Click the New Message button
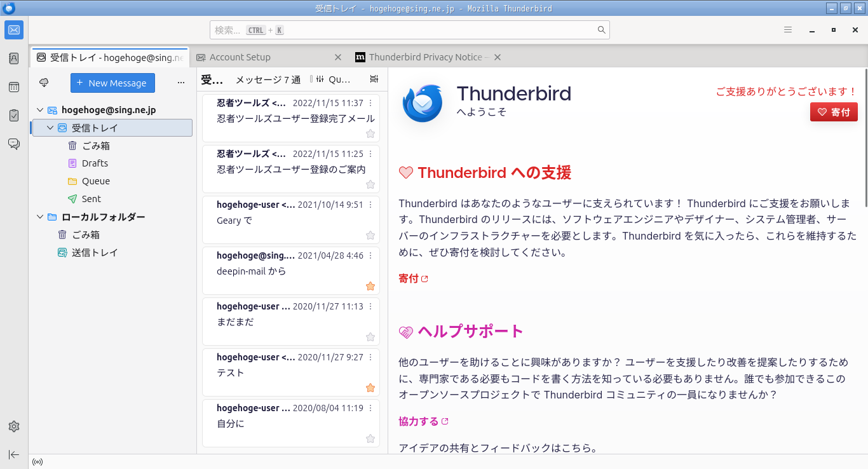868x469 pixels. 112,83
